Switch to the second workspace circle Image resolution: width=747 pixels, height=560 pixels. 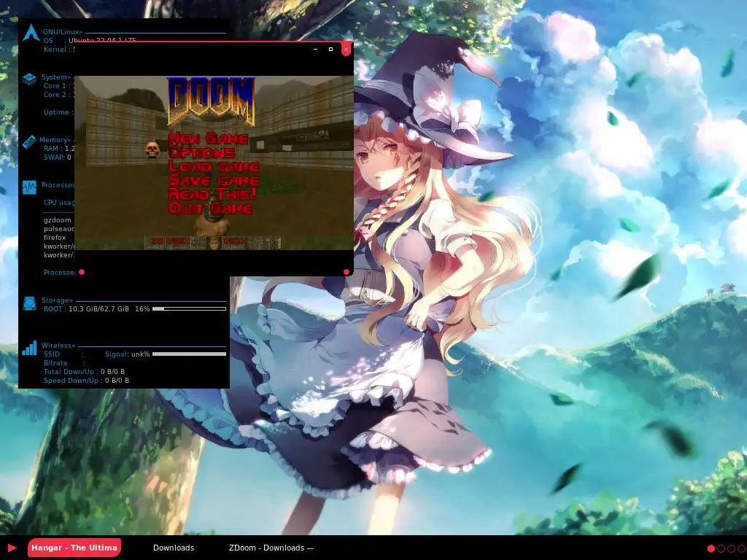coord(721,548)
